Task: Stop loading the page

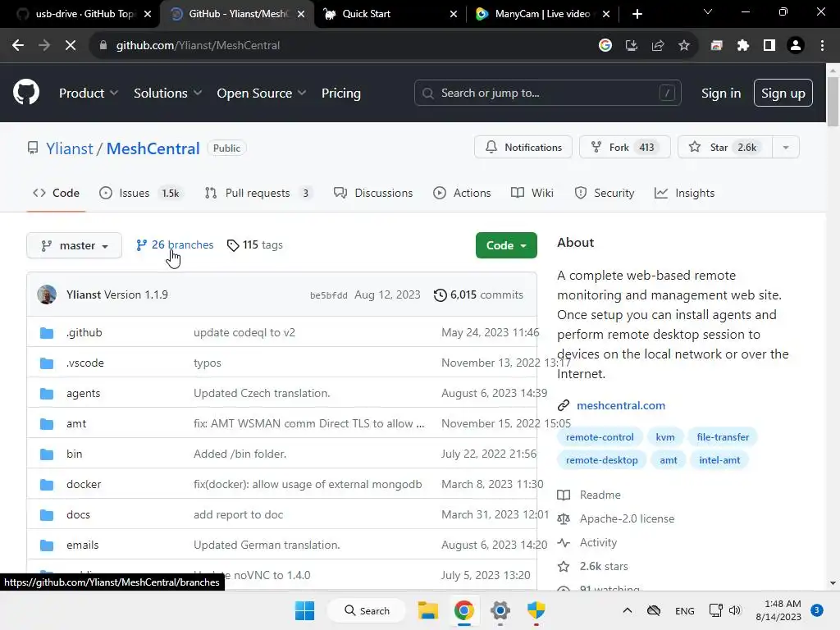Action: pos(71,46)
